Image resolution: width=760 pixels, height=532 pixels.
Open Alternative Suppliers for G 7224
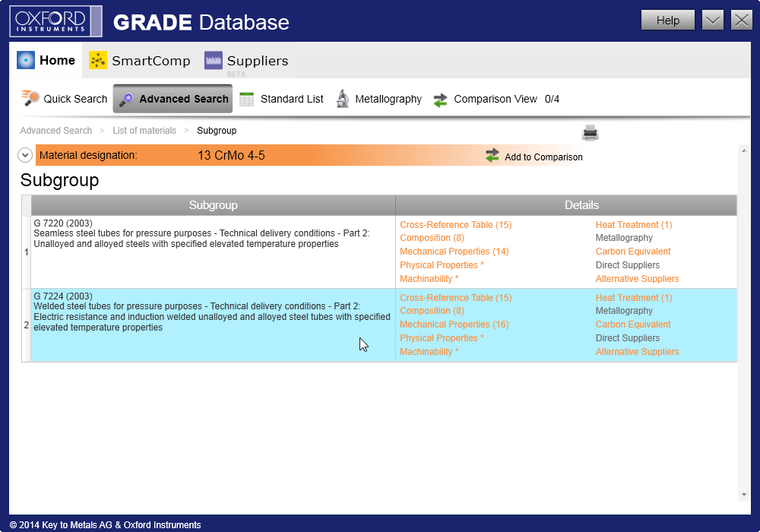(637, 352)
